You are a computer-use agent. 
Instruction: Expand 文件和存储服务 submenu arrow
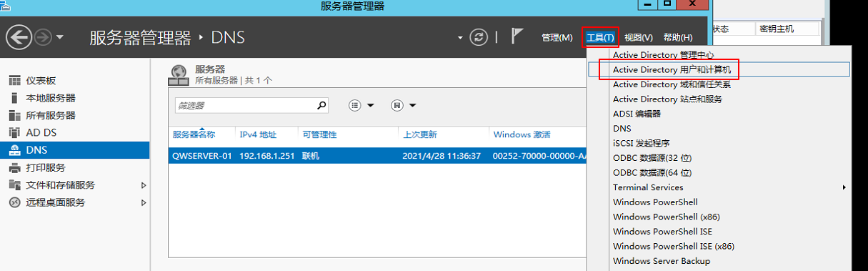(144, 185)
